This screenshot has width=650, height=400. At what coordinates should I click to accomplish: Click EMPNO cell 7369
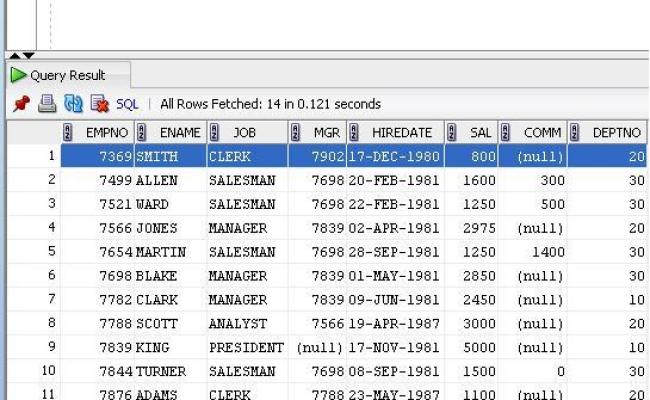(98, 156)
